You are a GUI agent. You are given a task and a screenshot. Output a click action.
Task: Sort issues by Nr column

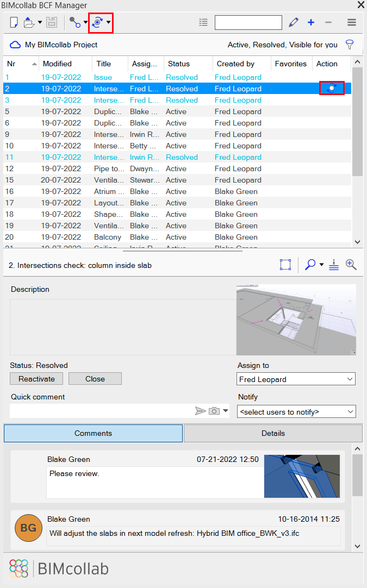21,64
